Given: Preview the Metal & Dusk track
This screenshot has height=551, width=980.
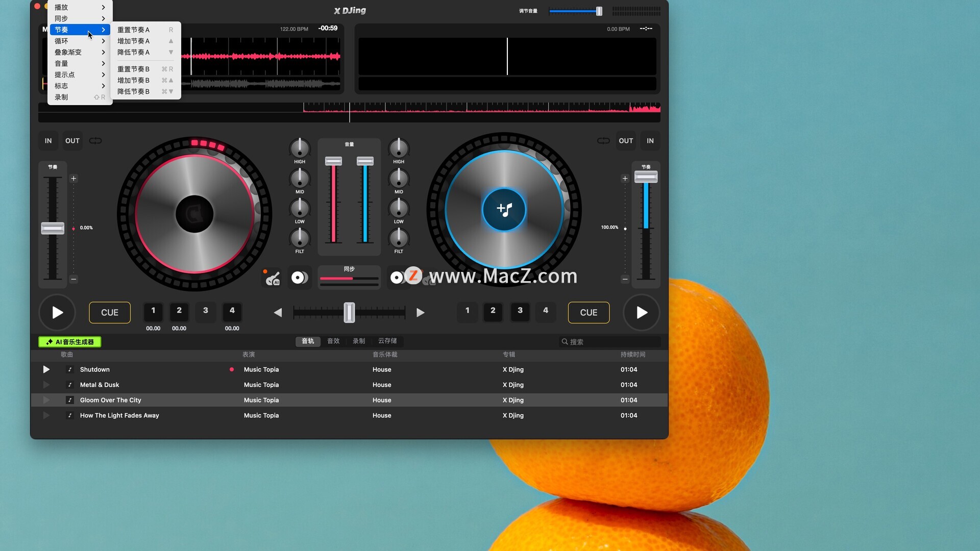Looking at the screenshot, I should click(x=46, y=385).
